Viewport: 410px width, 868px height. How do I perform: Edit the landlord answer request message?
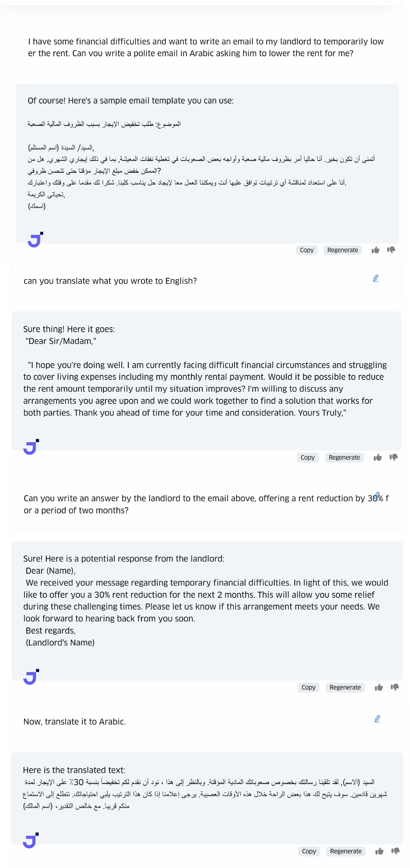point(377,496)
